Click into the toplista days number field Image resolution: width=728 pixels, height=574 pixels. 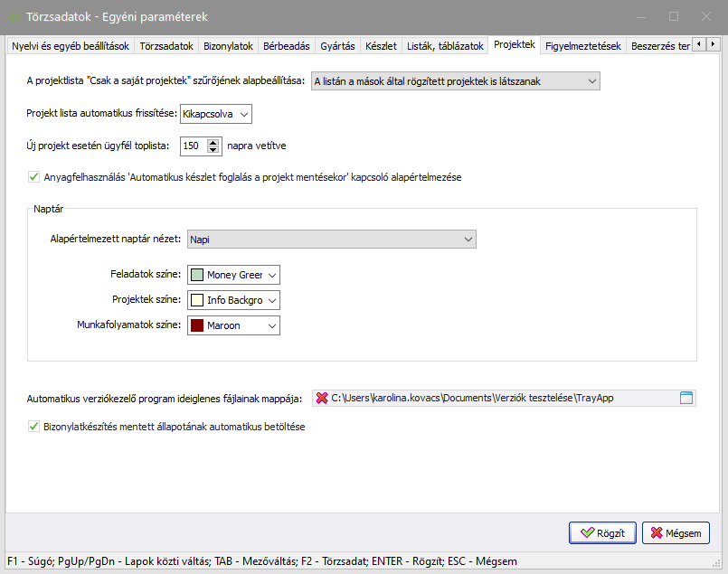(193, 146)
